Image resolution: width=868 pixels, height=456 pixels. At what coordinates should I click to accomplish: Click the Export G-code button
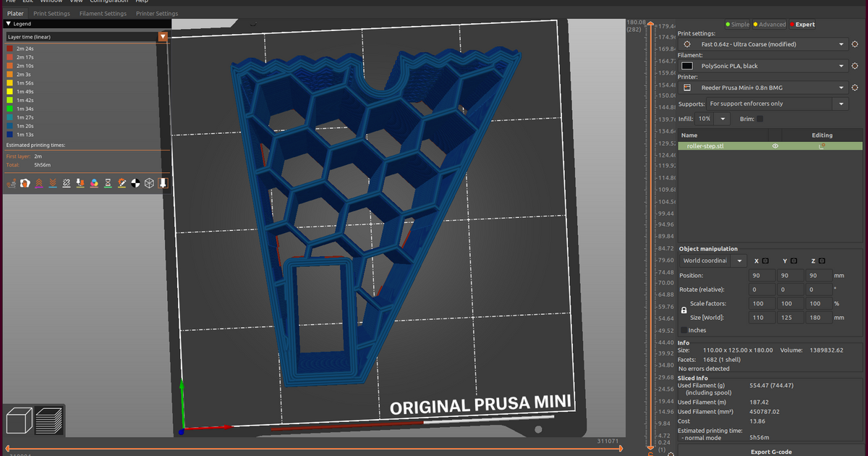click(770, 452)
